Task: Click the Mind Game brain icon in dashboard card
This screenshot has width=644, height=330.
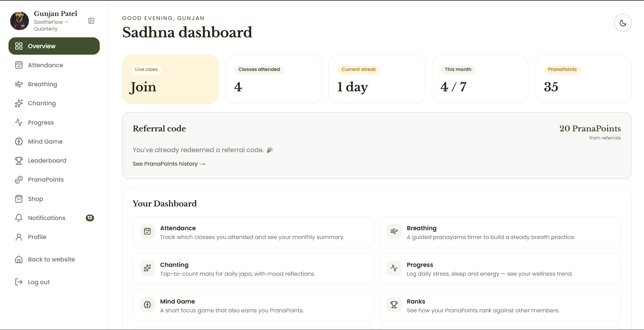Action: 147,305
